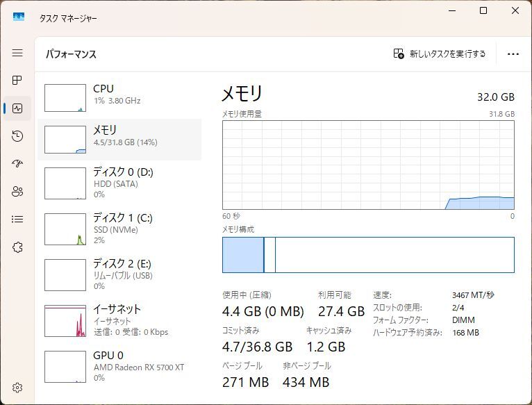Go to the Processes page icon
The height and width of the screenshot is (405, 532).
tap(17, 81)
